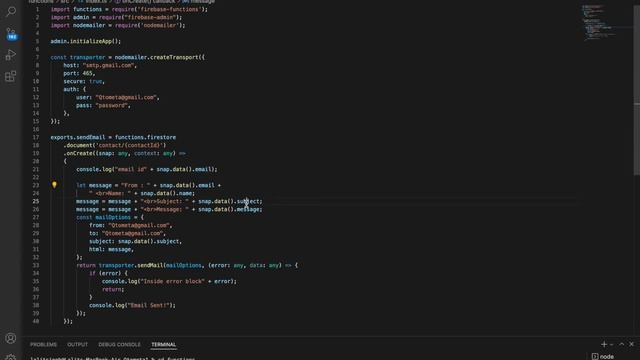The width and height of the screenshot is (640, 360).
Task: Click the 'from:' property on line 28
Action: click(97, 225)
